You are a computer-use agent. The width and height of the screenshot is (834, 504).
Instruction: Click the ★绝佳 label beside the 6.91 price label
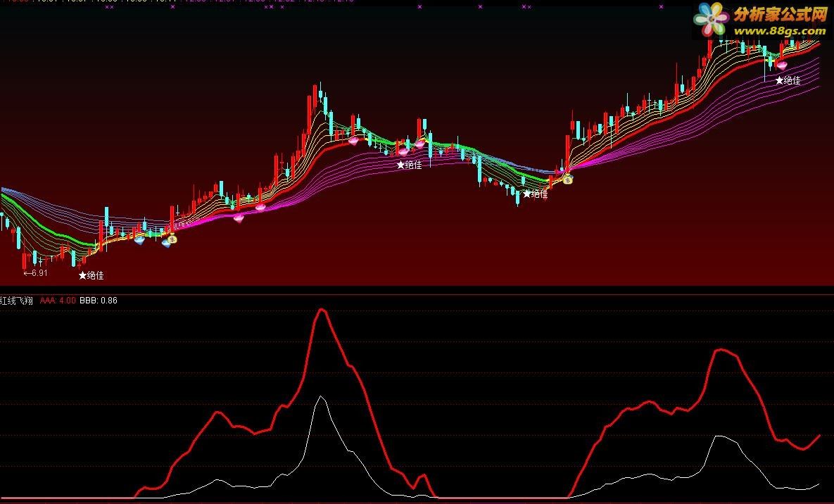[x=91, y=275]
